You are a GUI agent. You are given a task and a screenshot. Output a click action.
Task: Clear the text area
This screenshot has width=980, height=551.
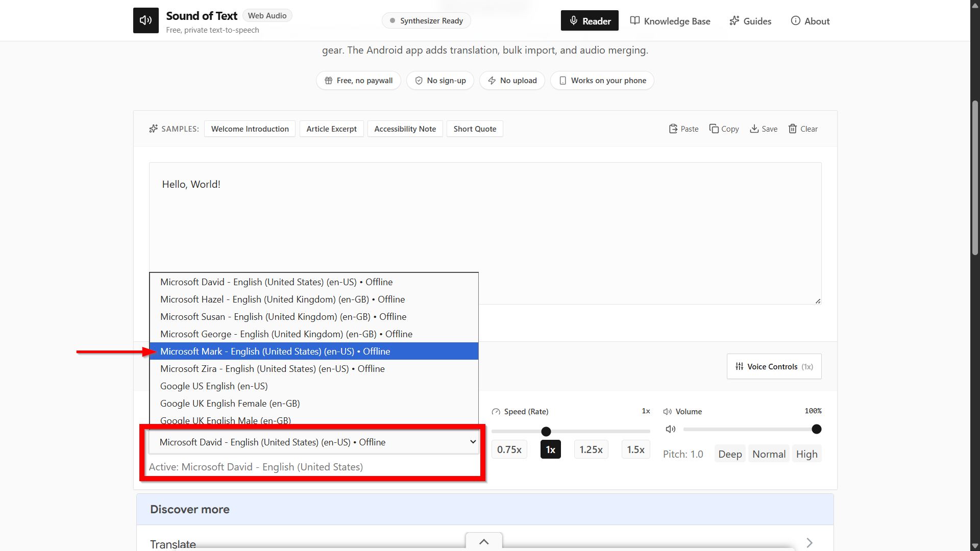pyautogui.click(x=803, y=129)
